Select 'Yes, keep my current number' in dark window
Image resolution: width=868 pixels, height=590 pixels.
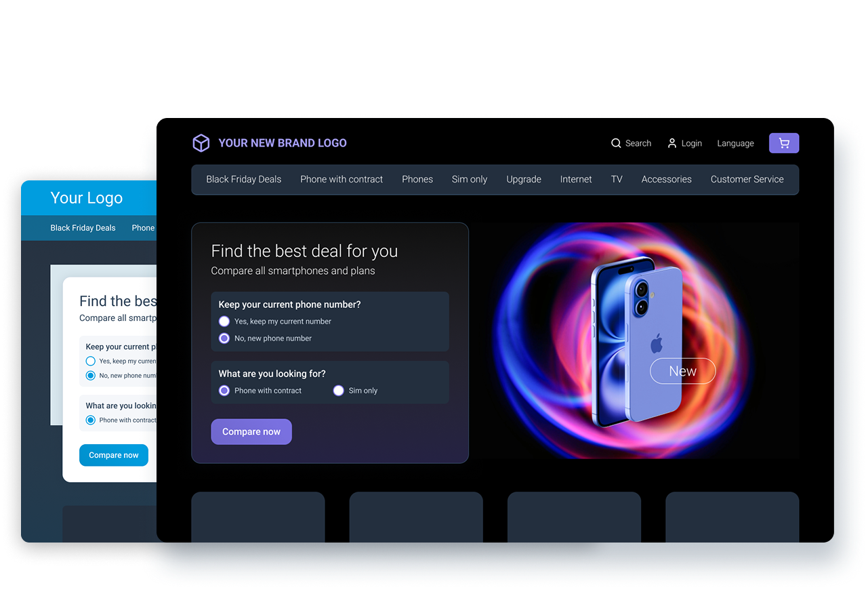[224, 321]
